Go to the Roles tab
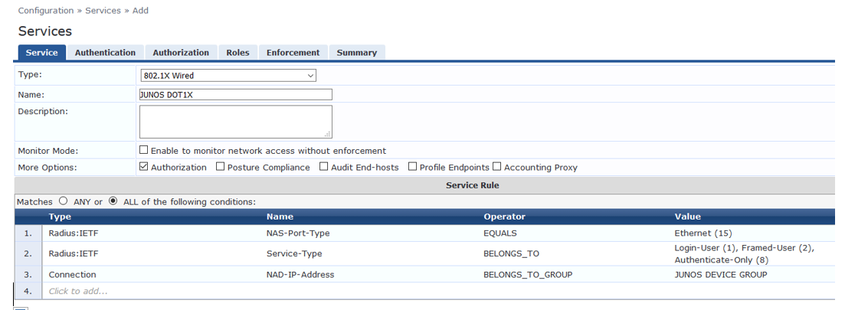The width and height of the screenshot is (868, 310). 237,53
